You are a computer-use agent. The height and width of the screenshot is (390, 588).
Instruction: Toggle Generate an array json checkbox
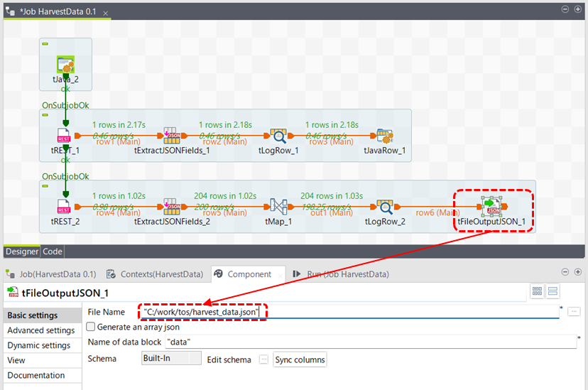point(91,327)
